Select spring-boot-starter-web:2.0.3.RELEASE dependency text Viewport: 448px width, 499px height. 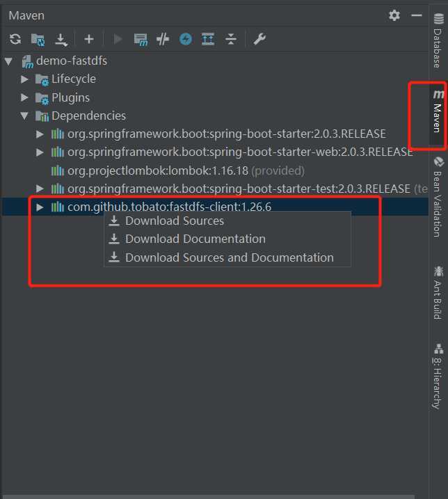click(240, 152)
